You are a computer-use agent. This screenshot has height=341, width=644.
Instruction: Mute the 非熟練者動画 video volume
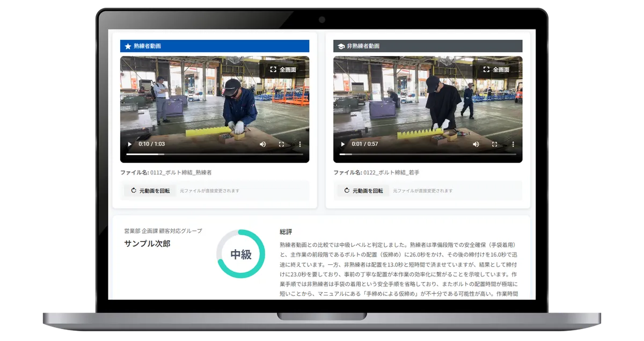(x=476, y=144)
